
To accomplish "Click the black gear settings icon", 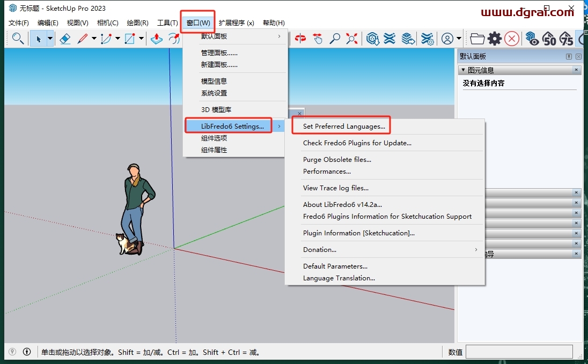I will pos(495,39).
